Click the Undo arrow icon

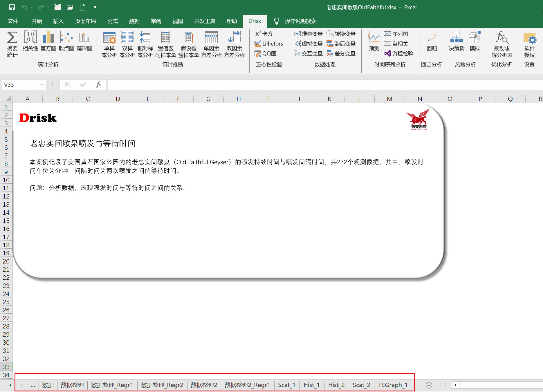click(25, 7)
